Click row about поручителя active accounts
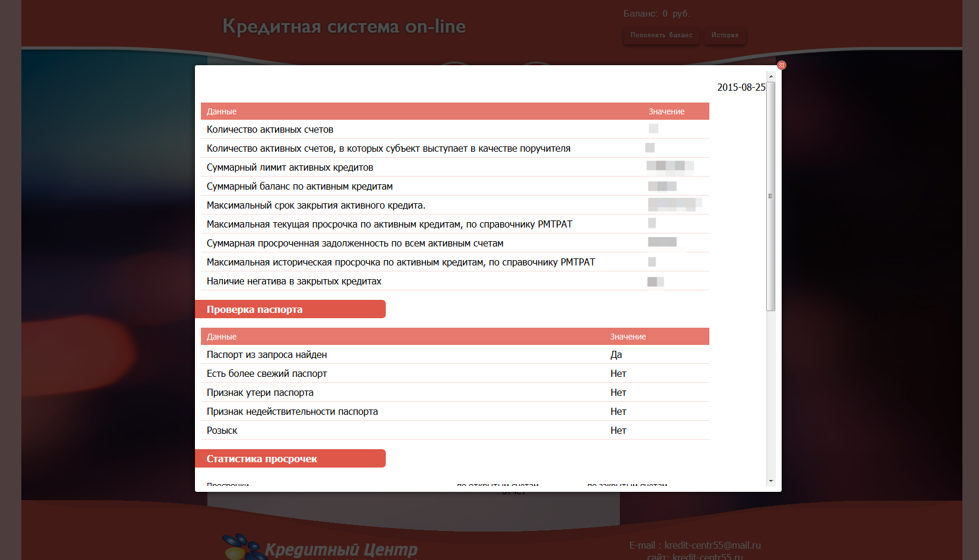 (x=455, y=148)
